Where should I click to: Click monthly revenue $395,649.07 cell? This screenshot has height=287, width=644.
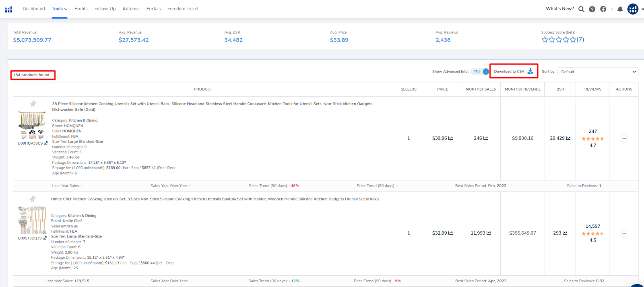click(x=522, y=233)
